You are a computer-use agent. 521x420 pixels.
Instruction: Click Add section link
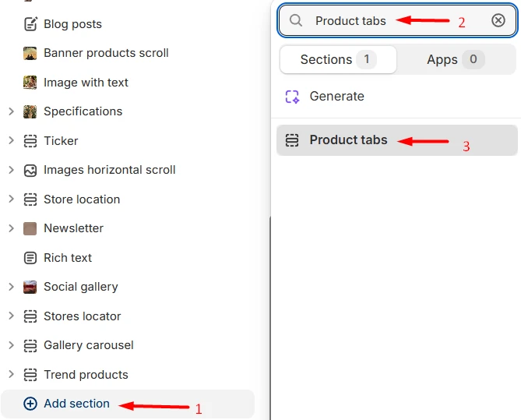click(77, 404)
